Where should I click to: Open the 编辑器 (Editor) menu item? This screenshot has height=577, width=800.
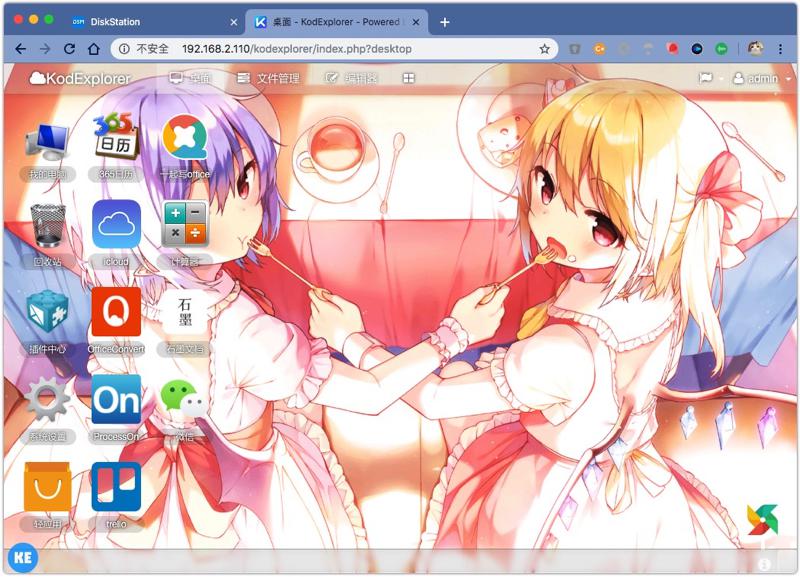click(351, 78)
